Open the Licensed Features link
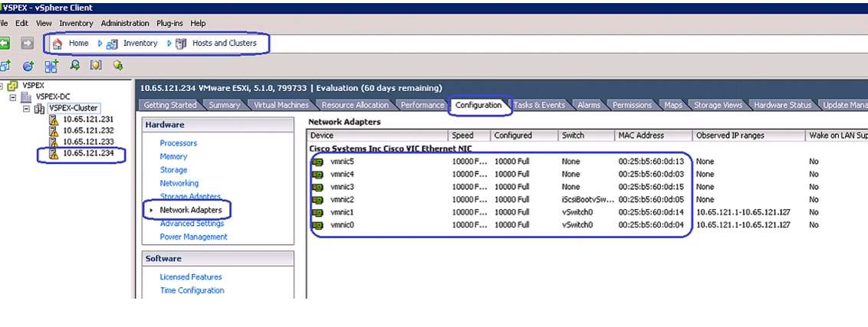The height and width of the screenshot is (327, 868). (x=190, y=277)
